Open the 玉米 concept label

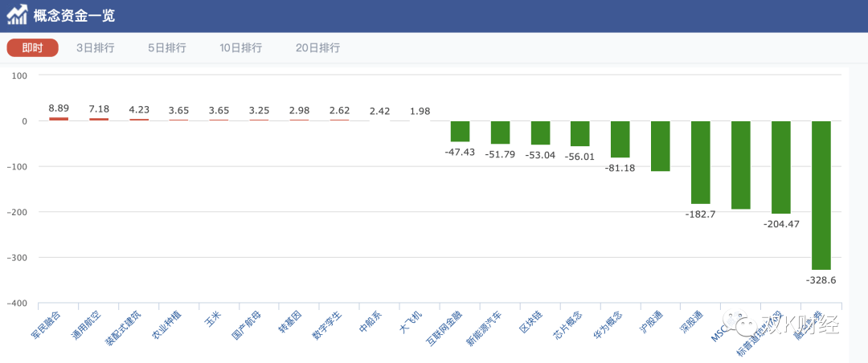coord(213,319)
